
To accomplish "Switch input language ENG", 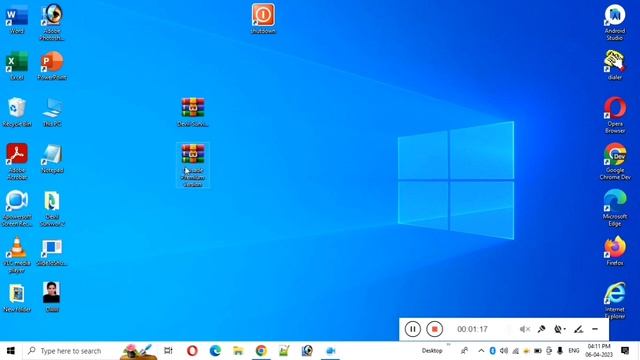I will coord(573,351).
